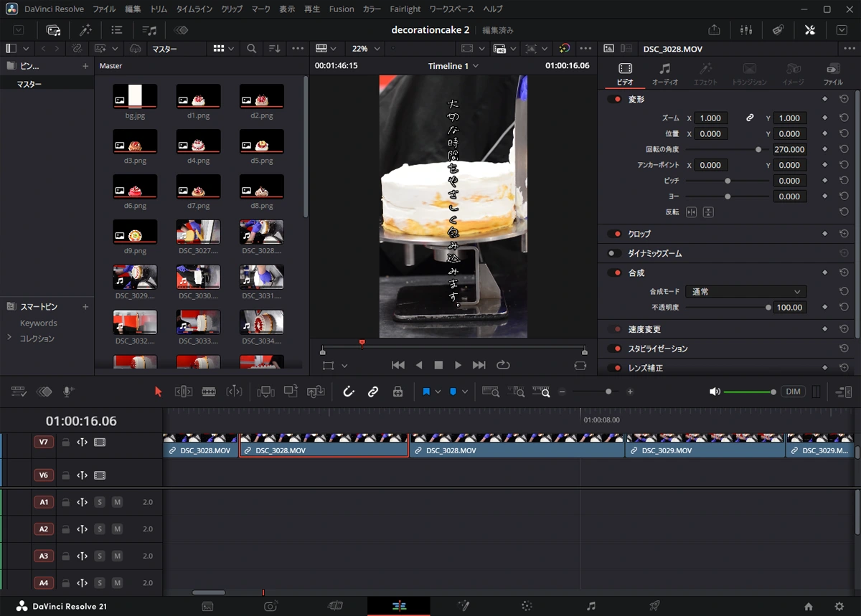Open the thumbnail view options dropdown

point(224,49)
